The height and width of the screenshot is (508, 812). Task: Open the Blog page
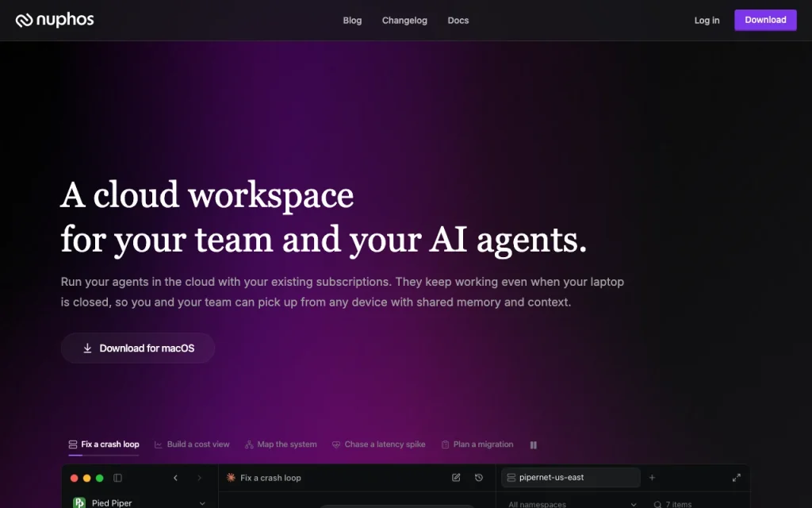[x=352, y=20]
